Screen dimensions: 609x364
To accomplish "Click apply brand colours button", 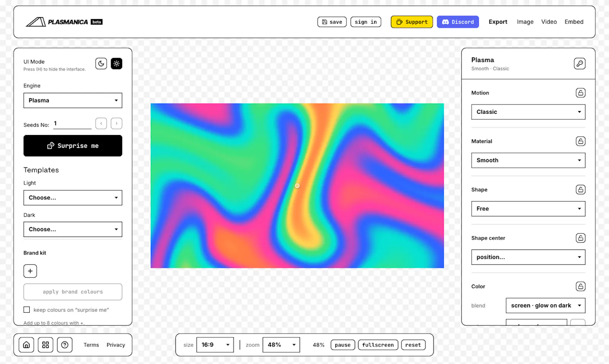I will [x=73, y=292].
